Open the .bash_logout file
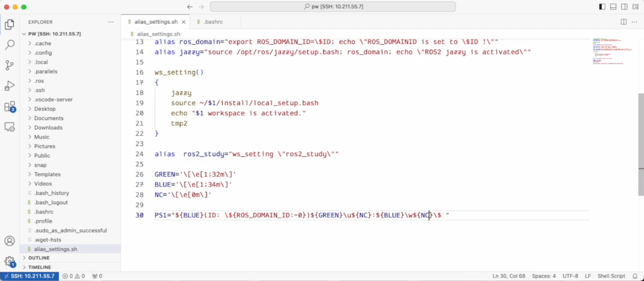 coord(70,202)
